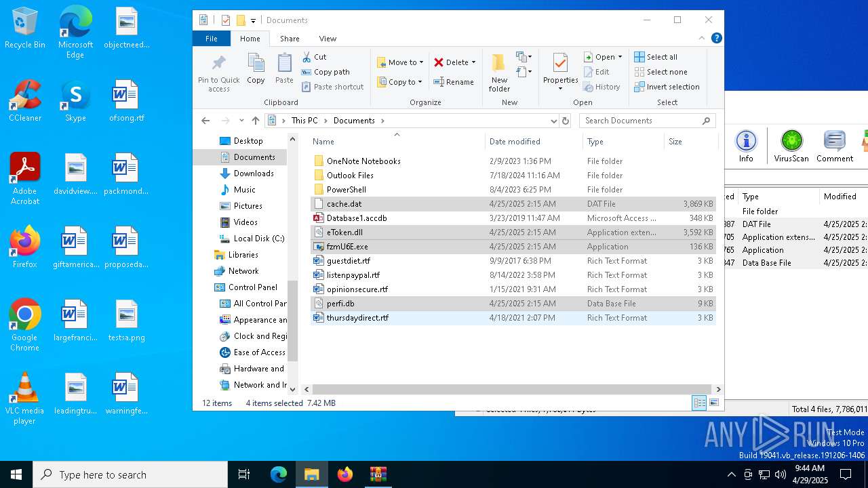This screenshot has width=868, height=488.
Task: Open Properties in the ribbon
Action: point(560,70)
